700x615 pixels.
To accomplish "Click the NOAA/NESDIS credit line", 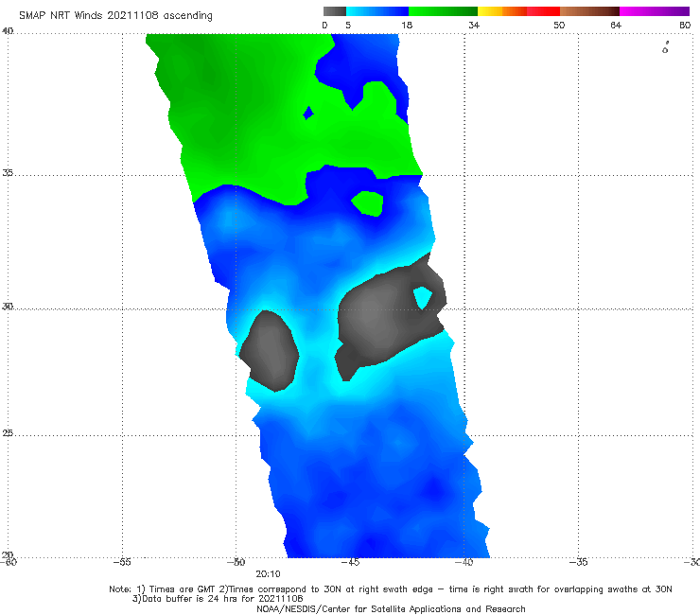I will (x=391, y=609).
